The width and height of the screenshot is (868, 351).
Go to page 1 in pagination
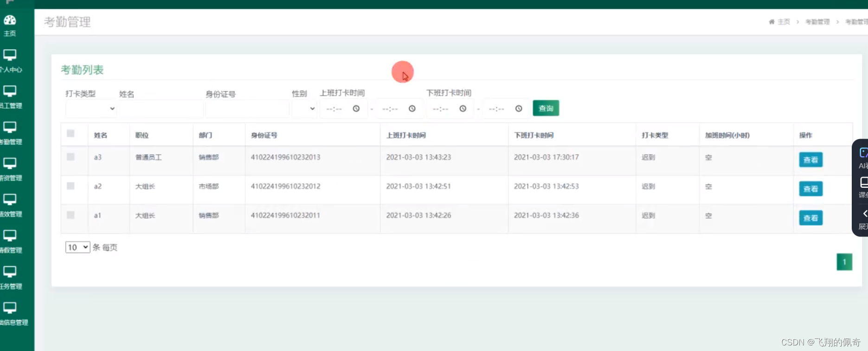844,262
